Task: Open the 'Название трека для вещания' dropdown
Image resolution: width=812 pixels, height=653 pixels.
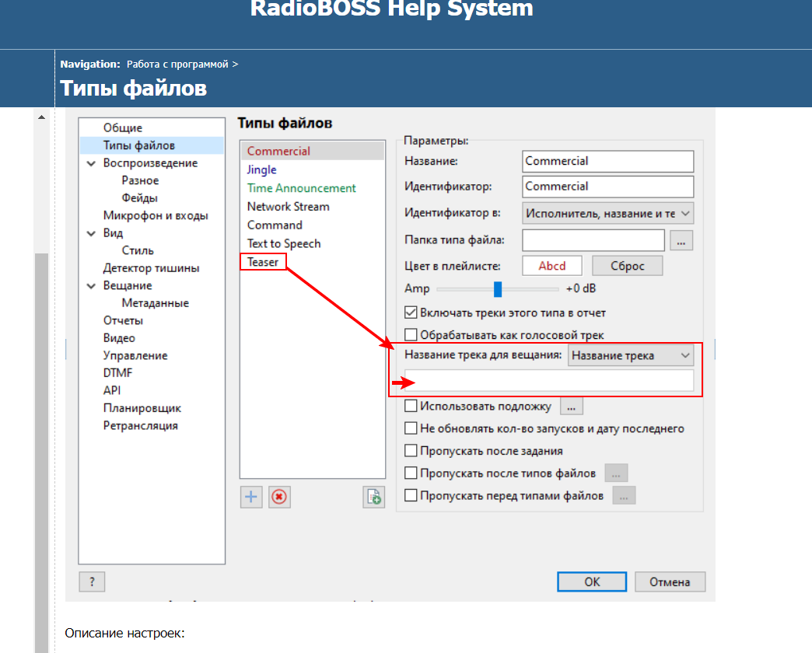Action: coord(630,355)
